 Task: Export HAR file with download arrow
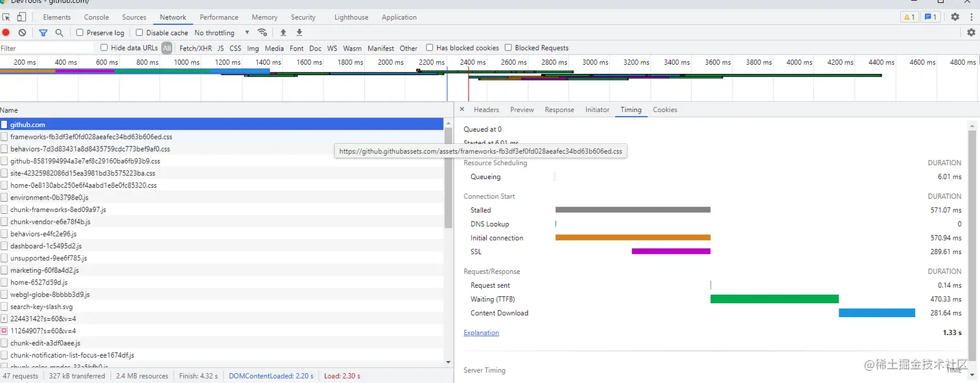299,32
